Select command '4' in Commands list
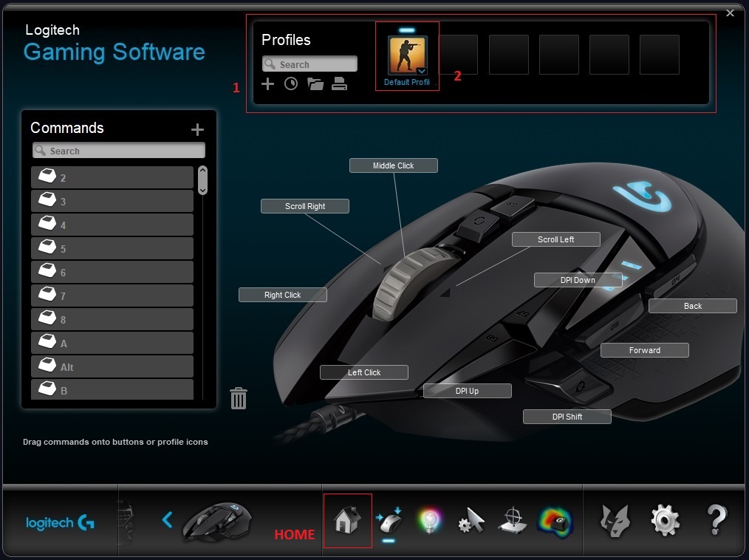 pos(112,225)
